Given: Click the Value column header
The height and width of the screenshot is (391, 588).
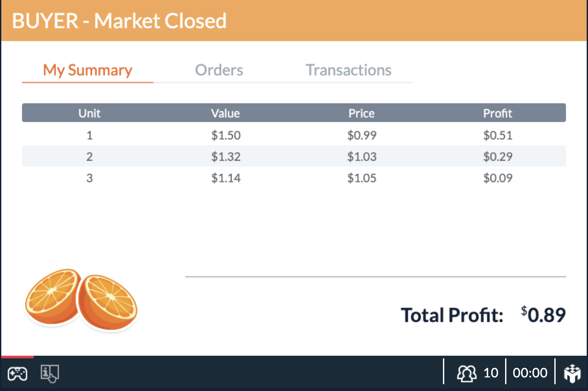Looking at the screenshot, I should pyautogui.click(x=225, y=113).
